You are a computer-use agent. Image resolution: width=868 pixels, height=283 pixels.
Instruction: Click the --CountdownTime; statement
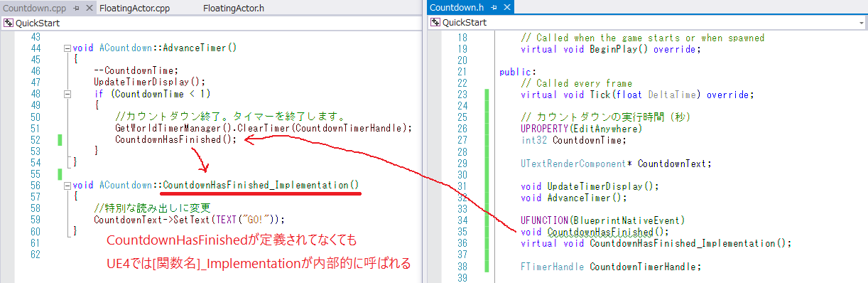click(136, 70)
